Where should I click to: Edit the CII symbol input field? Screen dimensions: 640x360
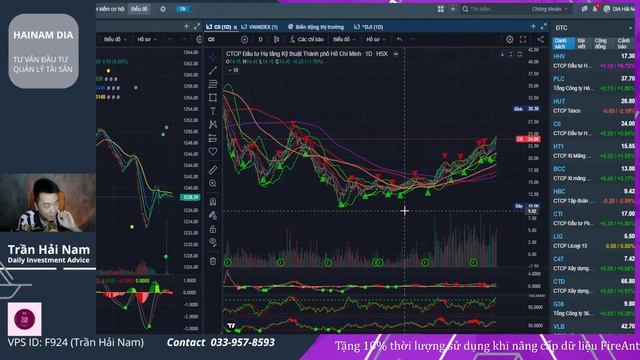222,40
